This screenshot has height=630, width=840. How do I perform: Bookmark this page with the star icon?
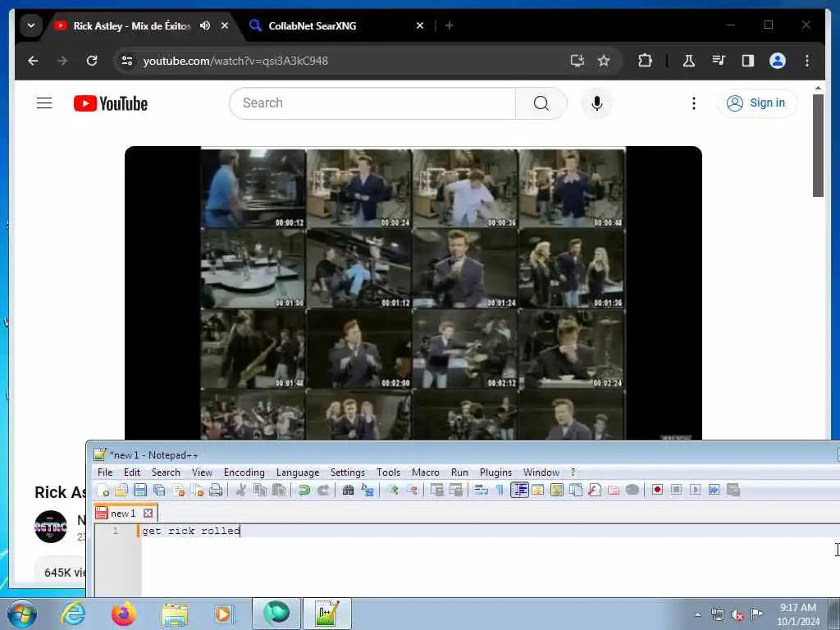coord(604,61)
